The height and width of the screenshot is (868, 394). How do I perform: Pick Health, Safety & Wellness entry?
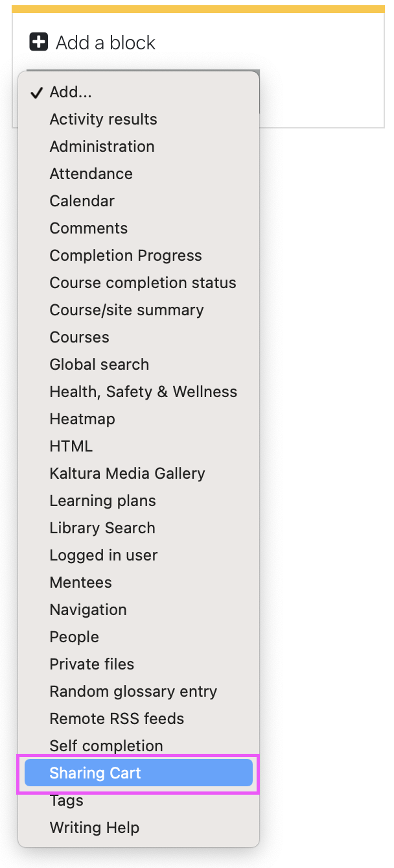[139, 392]
